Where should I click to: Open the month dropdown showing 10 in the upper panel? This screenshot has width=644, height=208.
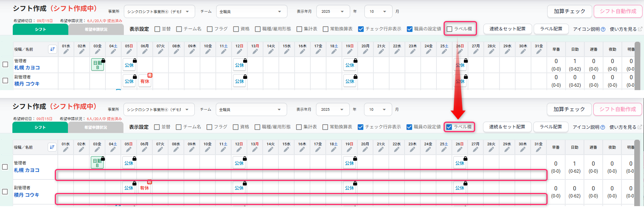pos(378,12)
